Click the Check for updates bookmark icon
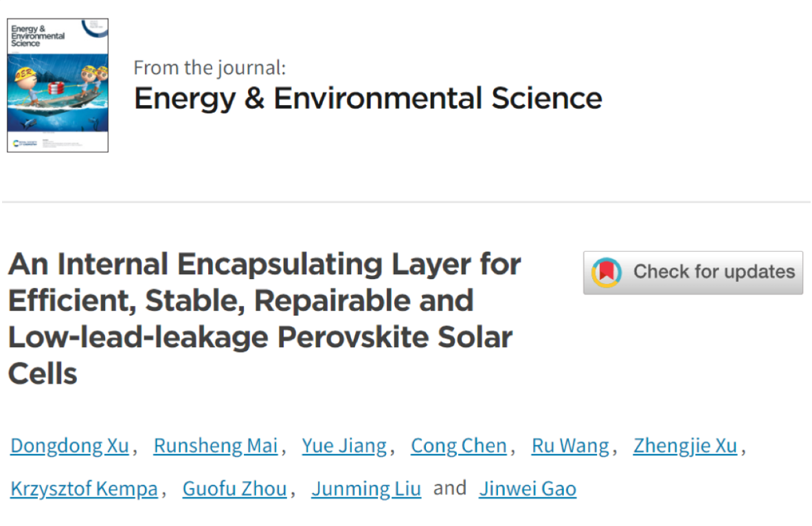 click(x=607, y=272)
